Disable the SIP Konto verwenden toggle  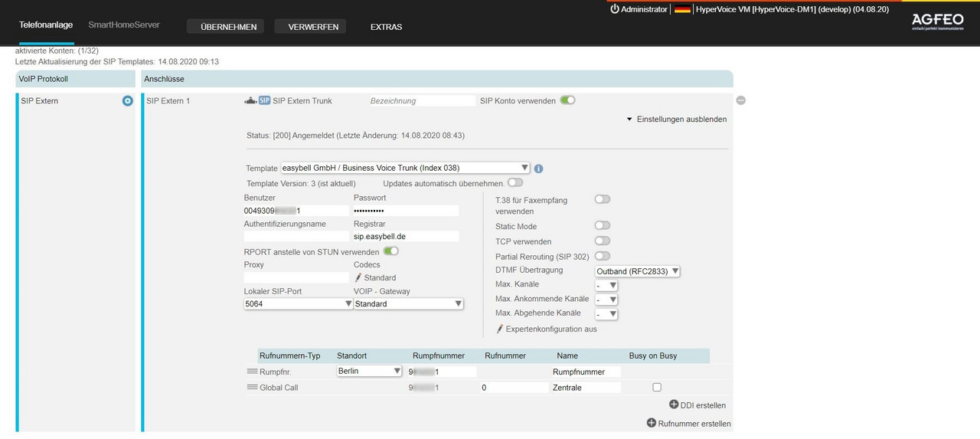[x=567, y=100]
